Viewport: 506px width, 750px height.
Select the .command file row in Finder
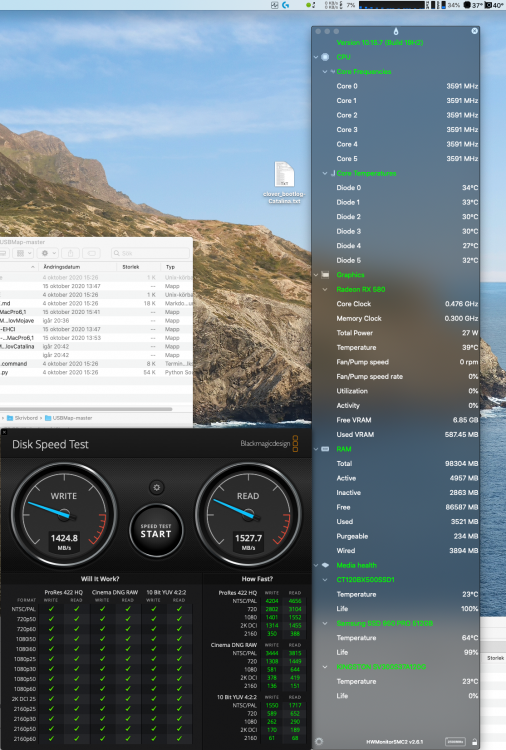pyautogui.click(x=96, y=364)
